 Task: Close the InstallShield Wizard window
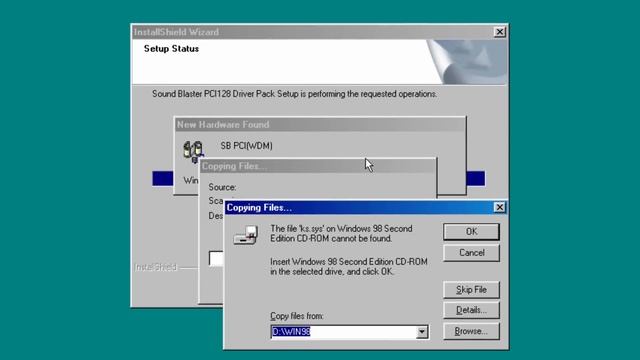tap(499, 32)
